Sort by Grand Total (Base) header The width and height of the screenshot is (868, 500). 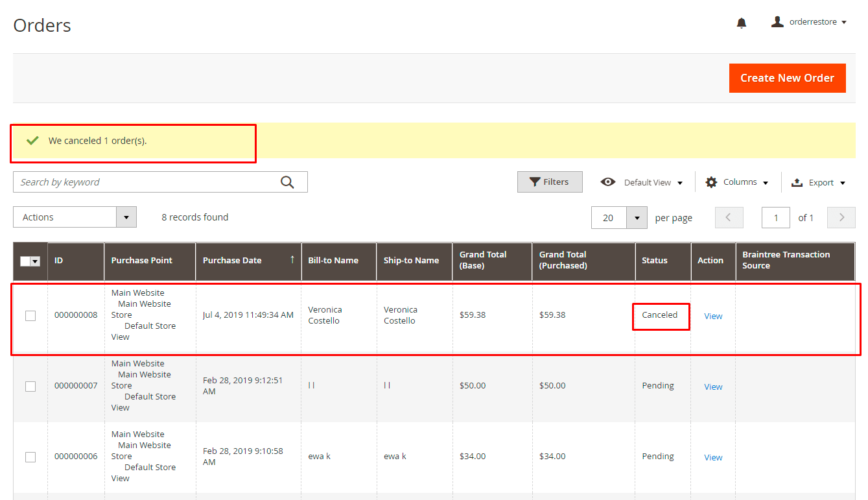pyautogui.click(x=492, y=261)
